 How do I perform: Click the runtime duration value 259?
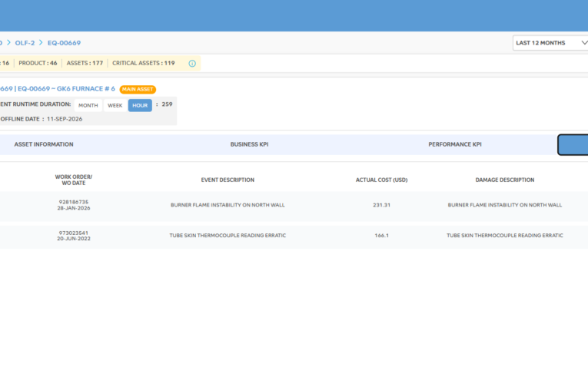pos(167,104)
